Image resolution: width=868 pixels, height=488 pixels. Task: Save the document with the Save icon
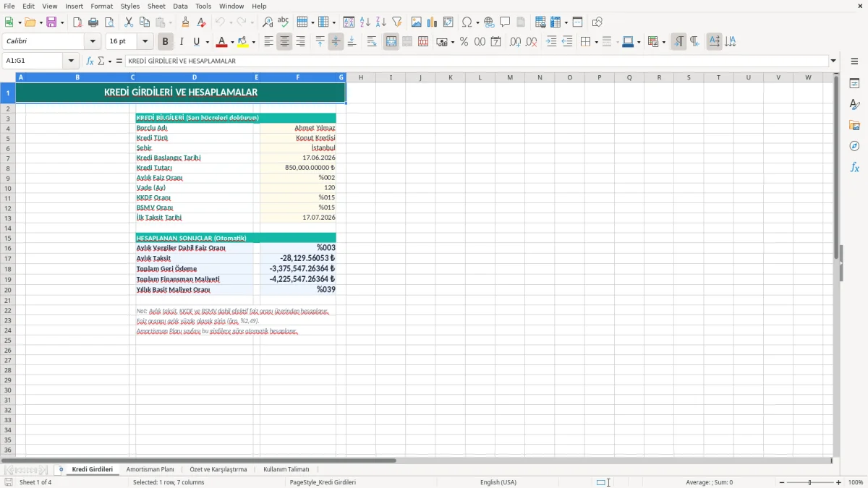coord(51,22)
